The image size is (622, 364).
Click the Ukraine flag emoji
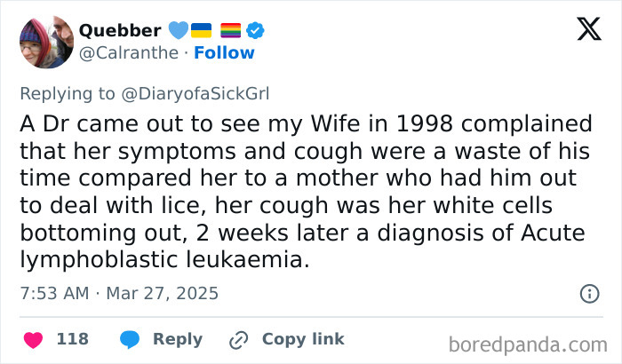(201, 30)
